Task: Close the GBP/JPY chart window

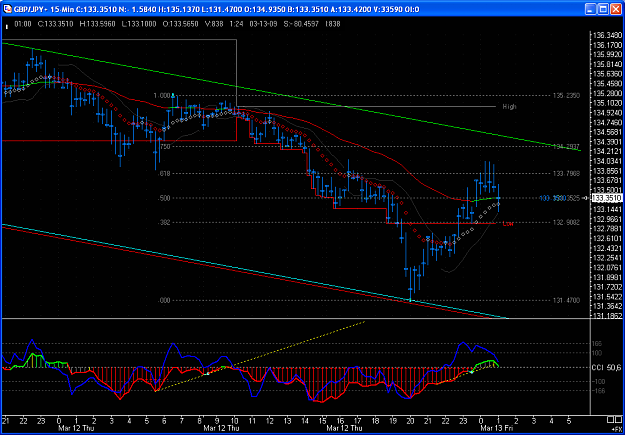Action: [615, 8]
